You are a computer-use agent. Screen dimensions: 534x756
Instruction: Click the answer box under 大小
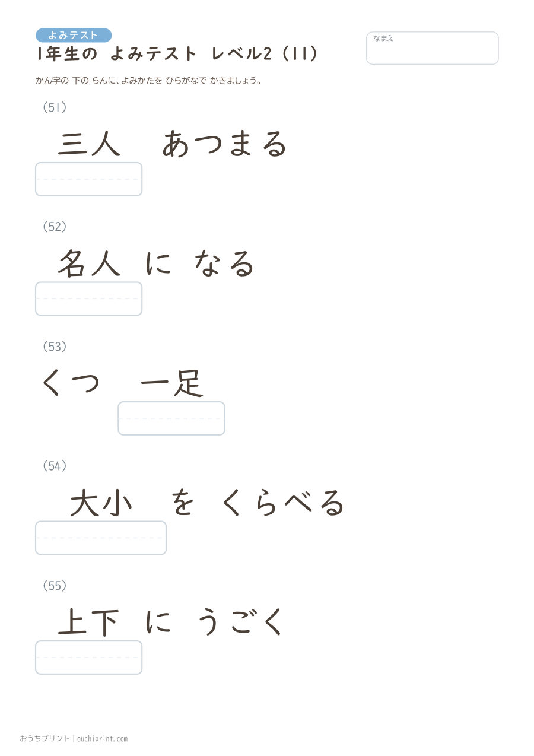[x=101, y=538]
